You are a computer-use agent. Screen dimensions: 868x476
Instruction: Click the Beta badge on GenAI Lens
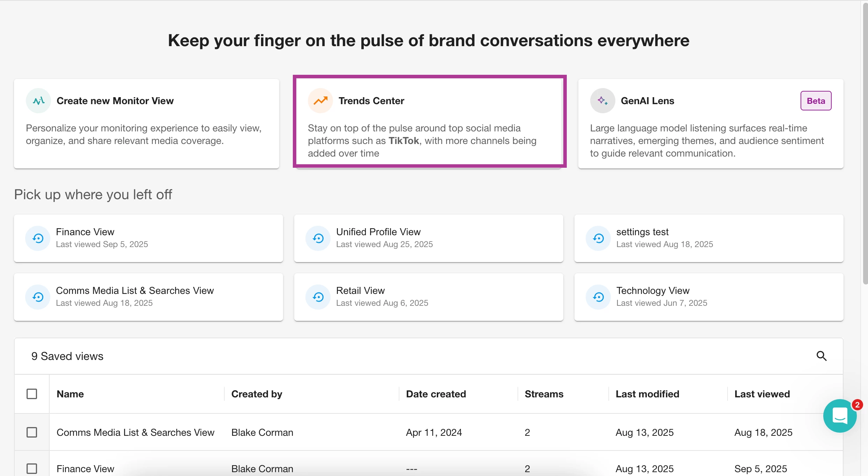tap(816, 101)
